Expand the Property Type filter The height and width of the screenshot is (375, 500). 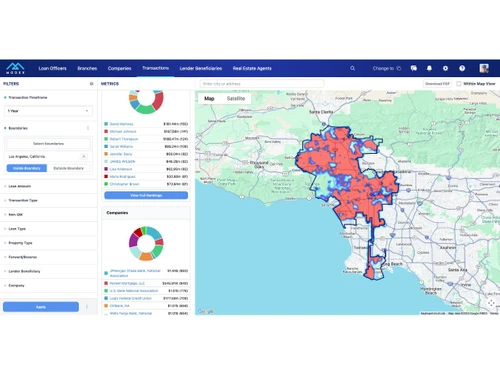[x=49, y=243]
